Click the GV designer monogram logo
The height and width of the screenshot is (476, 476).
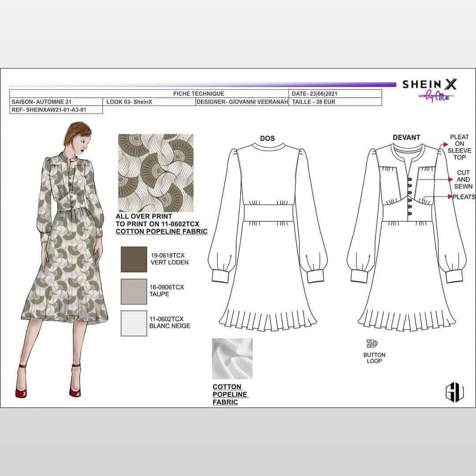(x=454, y=392)
